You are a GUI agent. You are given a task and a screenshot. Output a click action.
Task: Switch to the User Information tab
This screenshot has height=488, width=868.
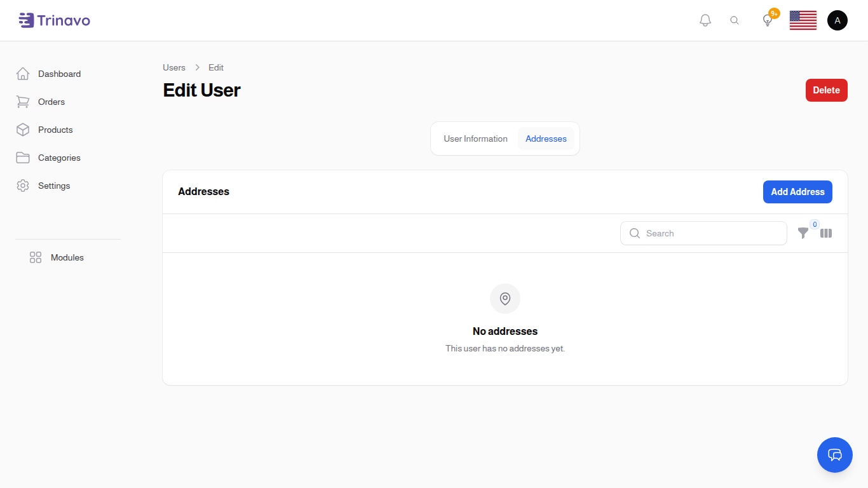click(475, 139)
